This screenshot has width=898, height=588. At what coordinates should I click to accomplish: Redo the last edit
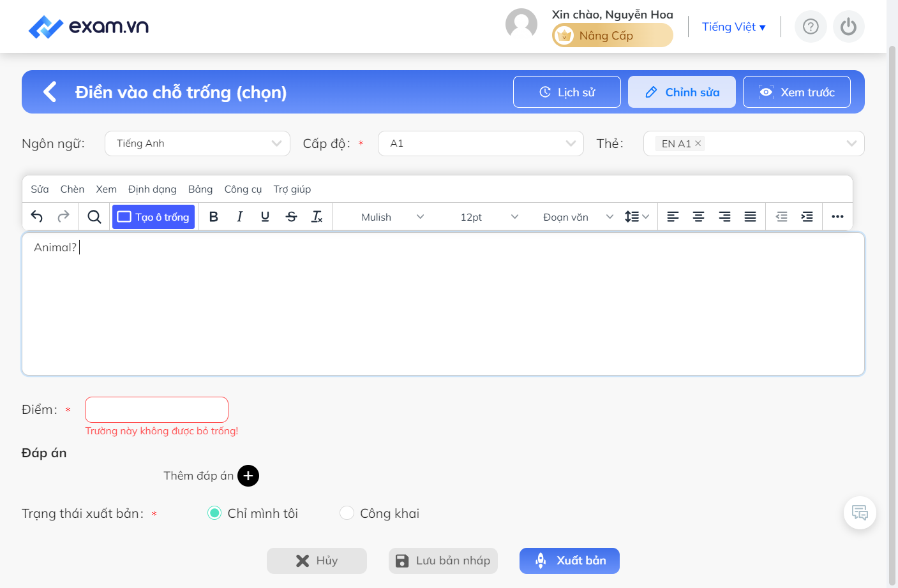click(63, 217)
